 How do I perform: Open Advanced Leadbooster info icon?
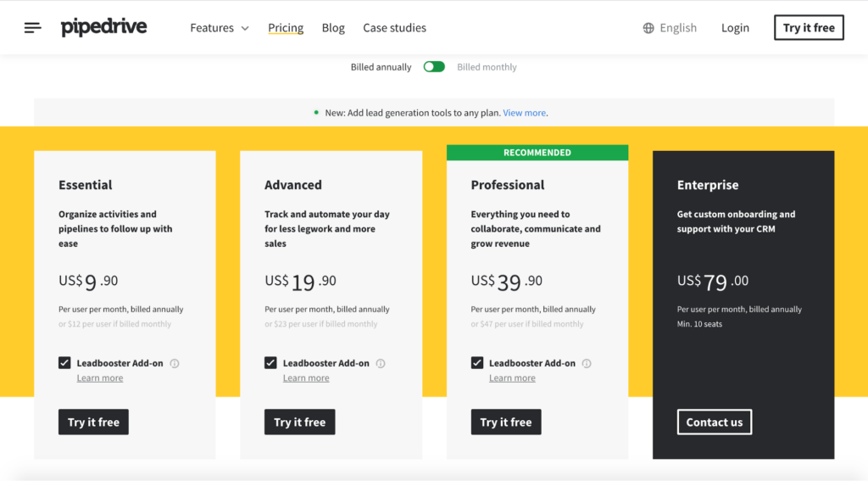[381, 364]
